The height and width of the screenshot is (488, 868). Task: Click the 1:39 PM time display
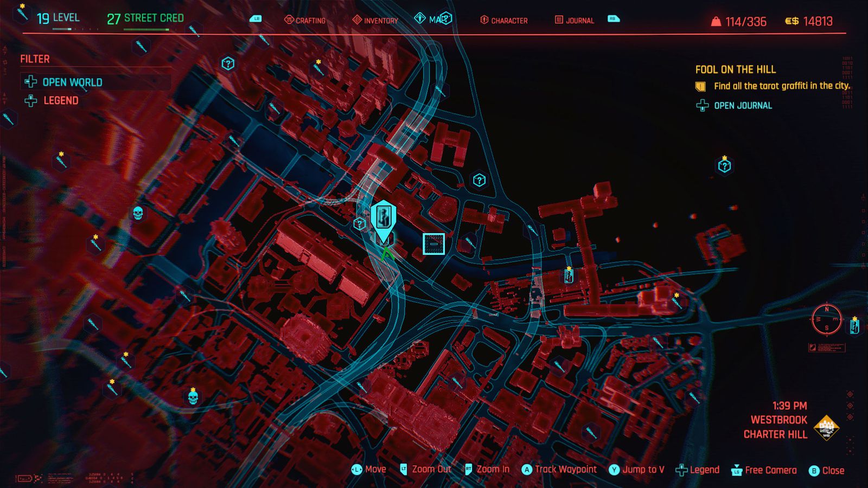789,406
